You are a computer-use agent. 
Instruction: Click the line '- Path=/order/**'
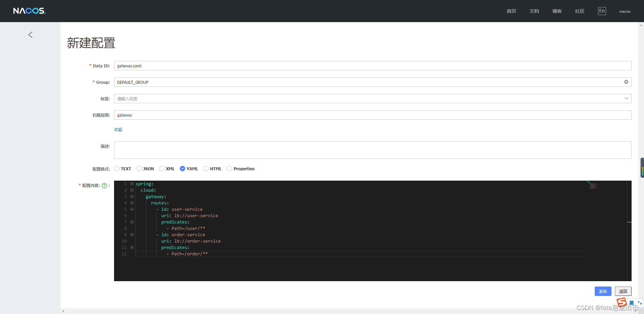tap(187, 254)
